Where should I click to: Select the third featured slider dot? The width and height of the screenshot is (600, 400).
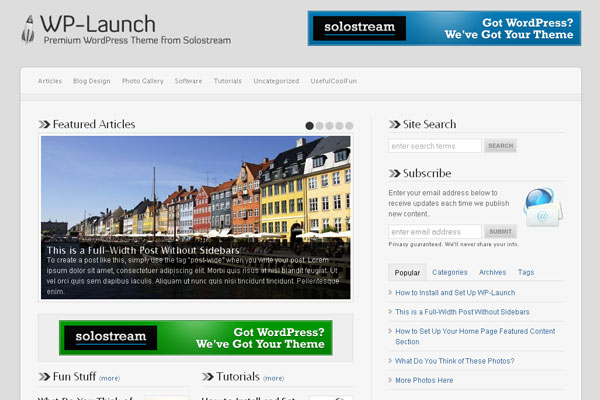[329, 126]
